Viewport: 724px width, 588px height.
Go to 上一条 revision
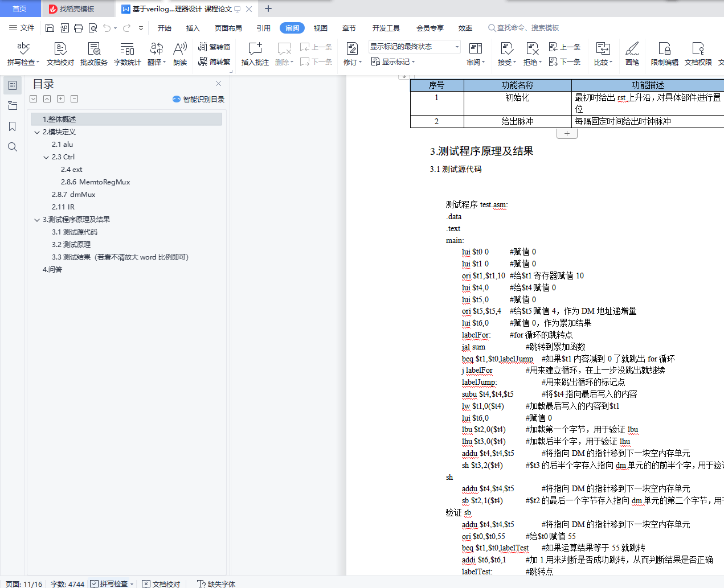tap(565, 47)
